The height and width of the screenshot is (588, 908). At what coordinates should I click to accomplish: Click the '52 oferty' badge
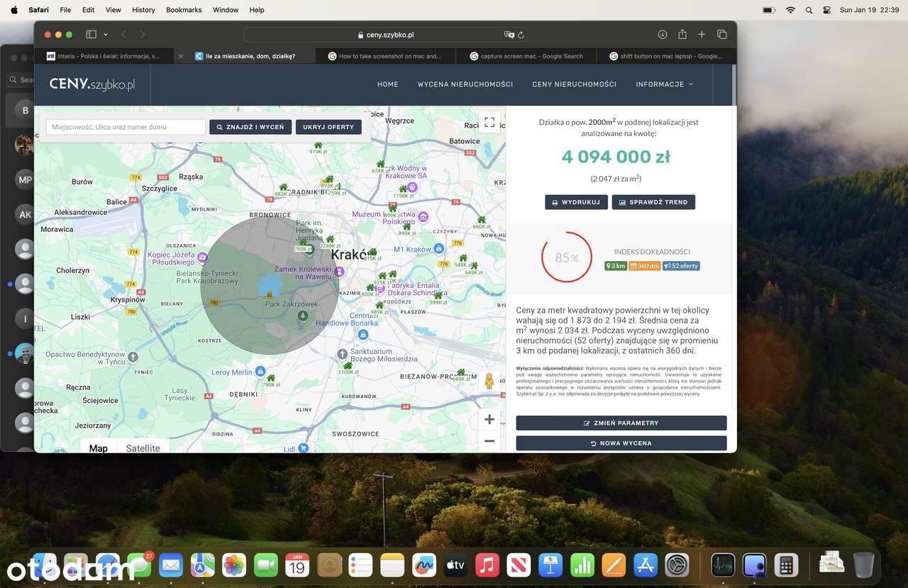pos(682,266)
